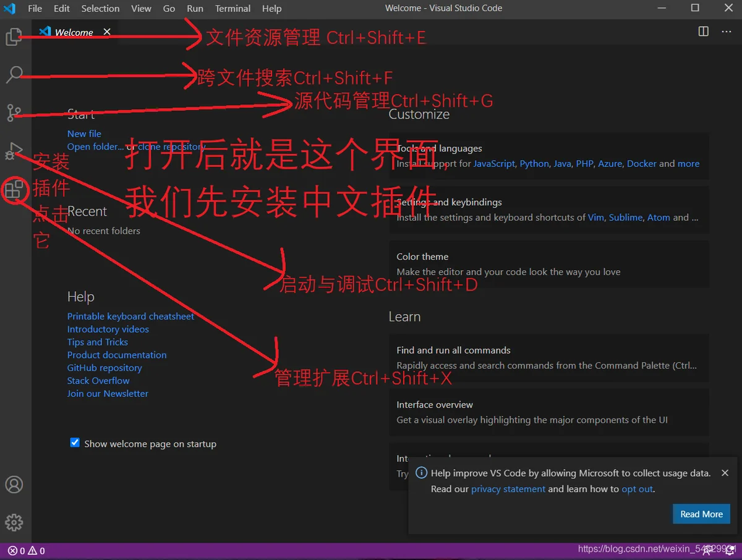Install Java support link
Screen dimensions: 742x560
tap(562, 164)
